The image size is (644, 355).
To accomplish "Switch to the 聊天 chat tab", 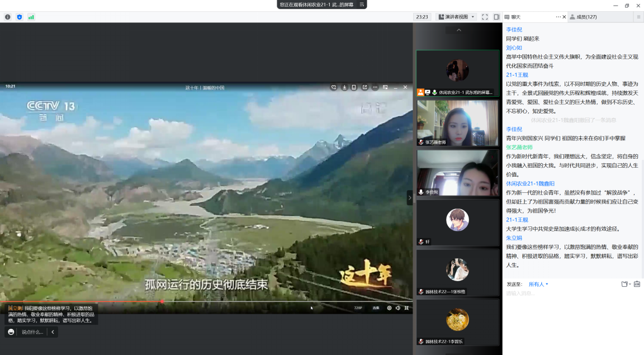I will [x=515, y=17].
